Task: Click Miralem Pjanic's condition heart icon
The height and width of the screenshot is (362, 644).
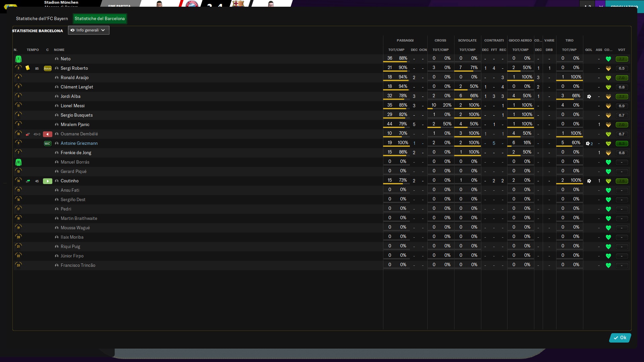Action: [x=608, y=125]
